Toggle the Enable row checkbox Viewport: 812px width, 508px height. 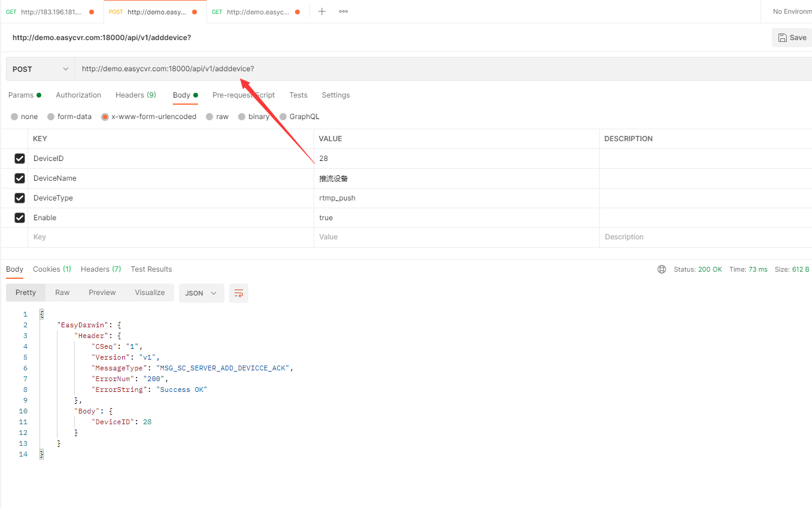[20, 218]
